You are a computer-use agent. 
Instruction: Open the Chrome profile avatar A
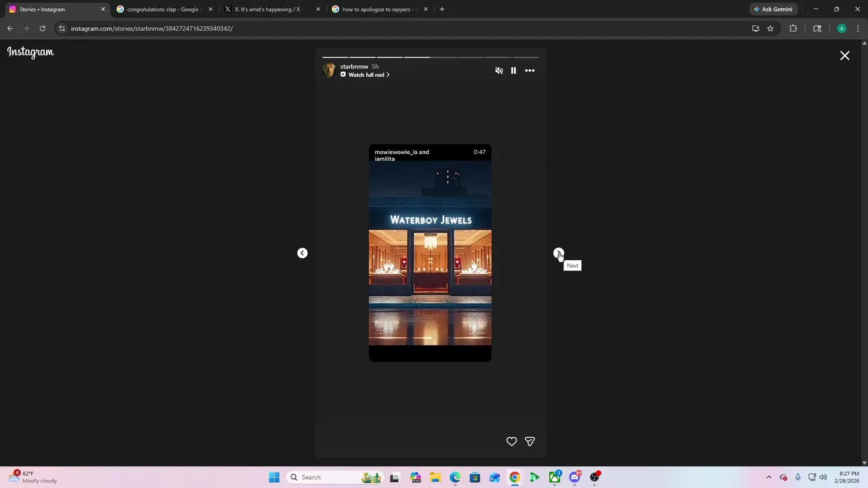tap(842, 28)
